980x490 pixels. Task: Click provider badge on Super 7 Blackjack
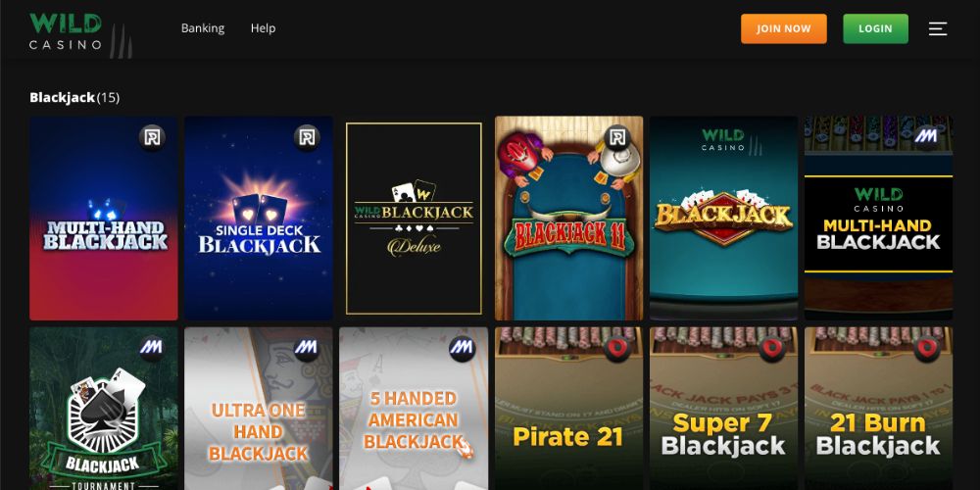(x=772, y=348)
